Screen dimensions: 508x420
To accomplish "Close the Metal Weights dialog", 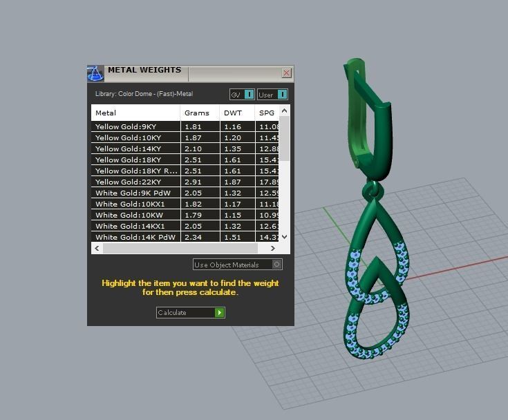I will pyautogui.click(x=286, y=73).
